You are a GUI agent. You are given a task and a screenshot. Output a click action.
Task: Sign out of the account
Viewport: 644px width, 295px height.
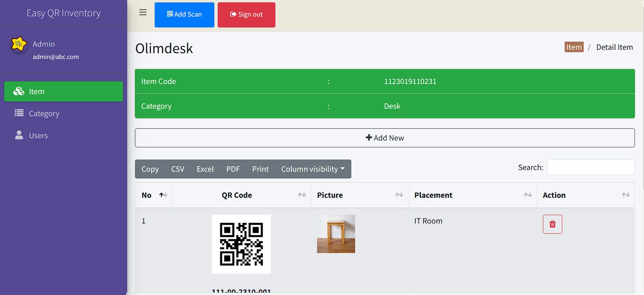tap(247, 15)
